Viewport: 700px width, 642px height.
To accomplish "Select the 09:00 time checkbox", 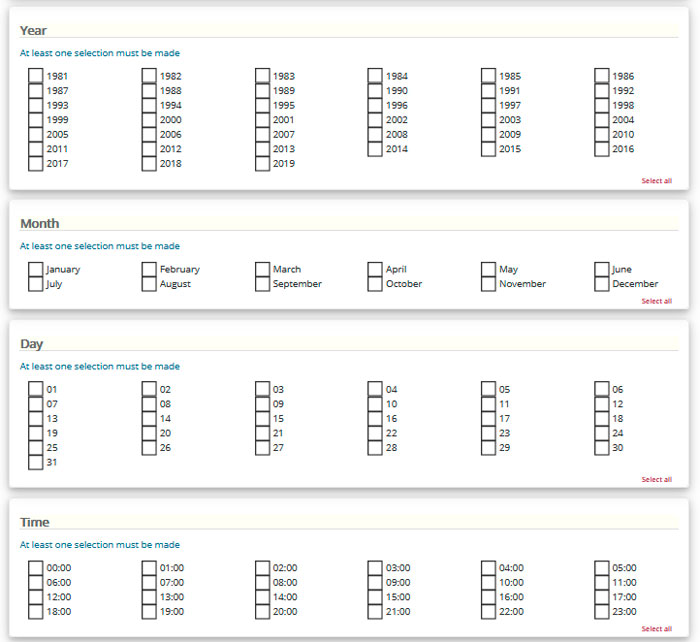I will [x=375, y=582].
